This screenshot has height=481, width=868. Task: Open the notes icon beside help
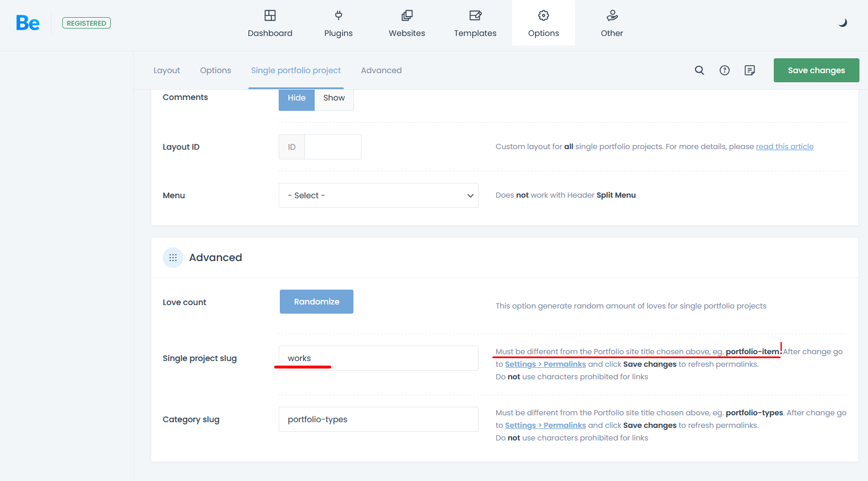(750, 70)
